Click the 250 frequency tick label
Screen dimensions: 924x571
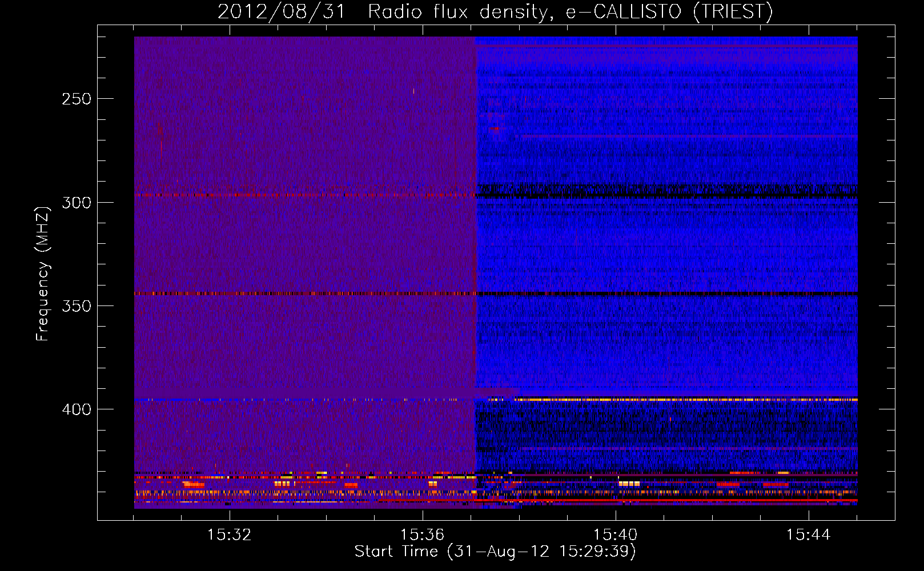(x=77, y=99)
